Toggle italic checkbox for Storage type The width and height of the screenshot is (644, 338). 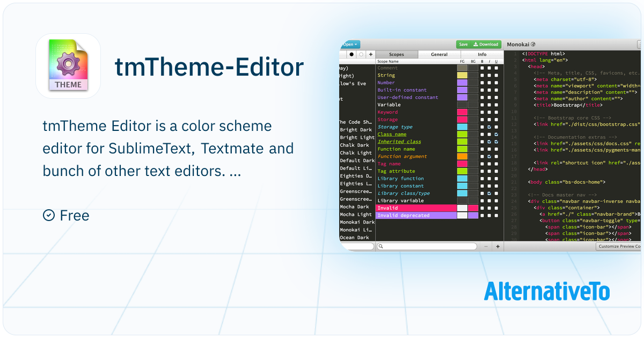489,127
